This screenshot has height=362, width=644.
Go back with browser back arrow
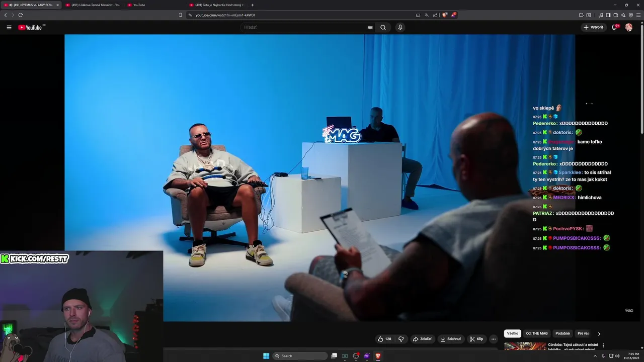[6, 15]
